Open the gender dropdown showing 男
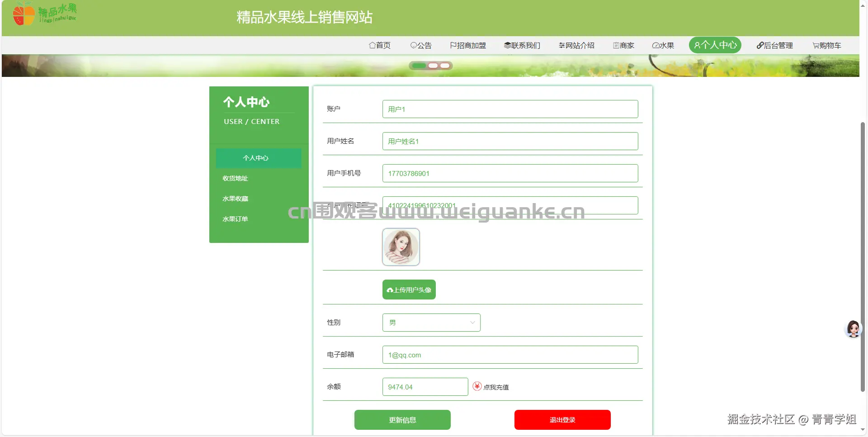 [x=430, y=323]
